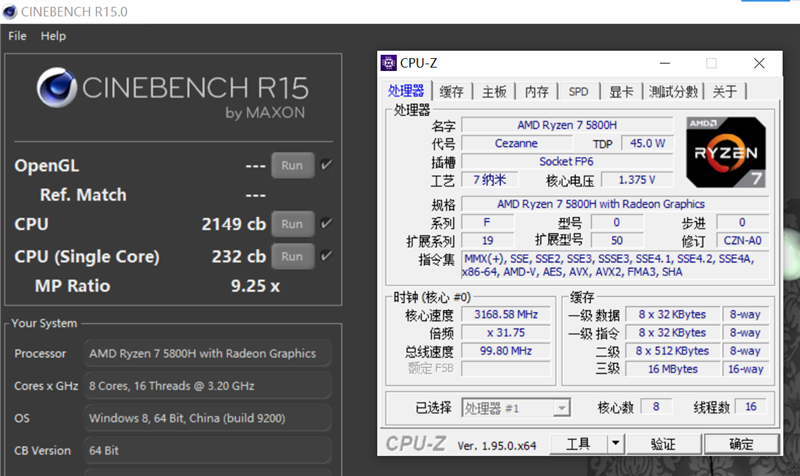The height and width of the screenshot is (476, 800).
Task: Click the specification 'AMD Ryzen 7 5800H with Radeon Graphics'
Action: 601,204
